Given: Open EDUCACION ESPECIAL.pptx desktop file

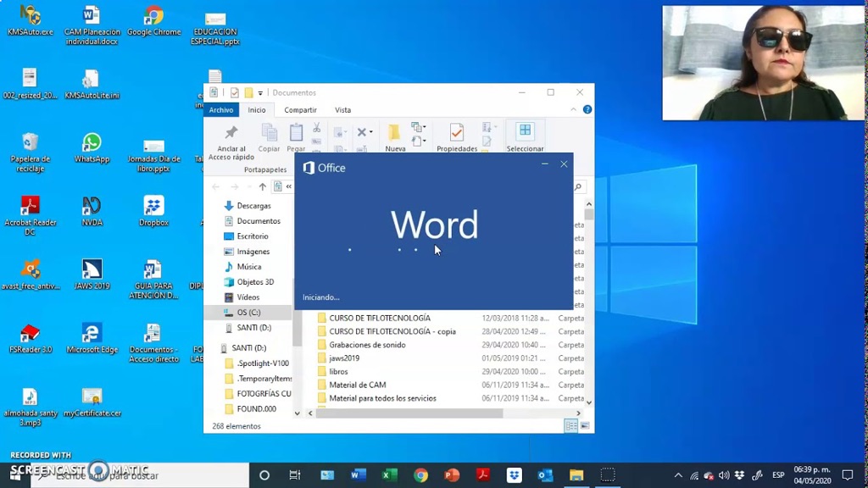Looking at the screenshot, I should (x=215, y=29).
